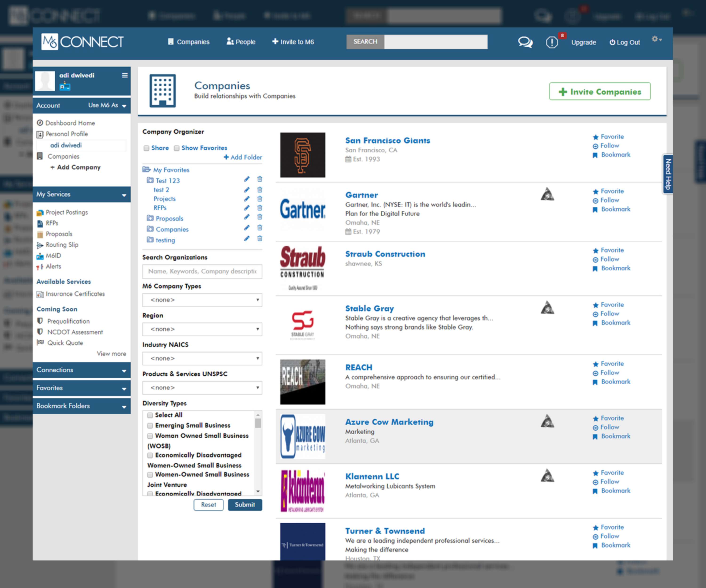Select Invite to M6 menu item
The width and height of the screenshot is (706, 588).
click(293, 42)
